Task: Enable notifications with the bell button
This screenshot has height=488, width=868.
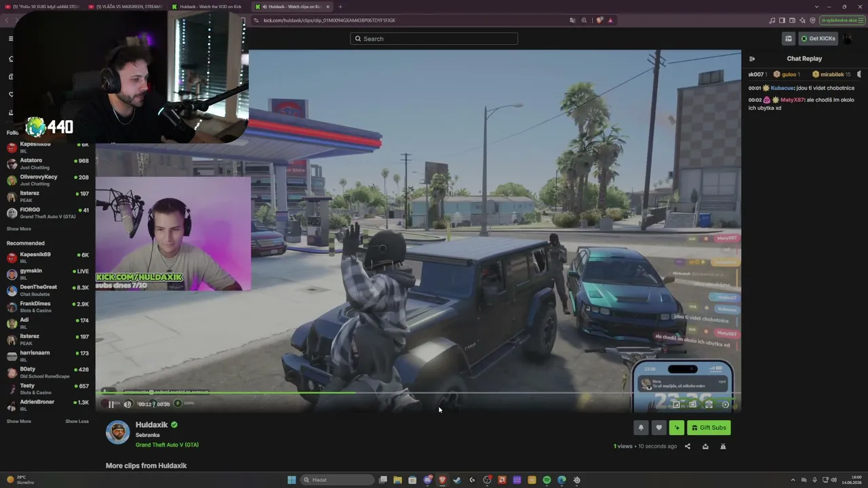Action: click(641, 428)
